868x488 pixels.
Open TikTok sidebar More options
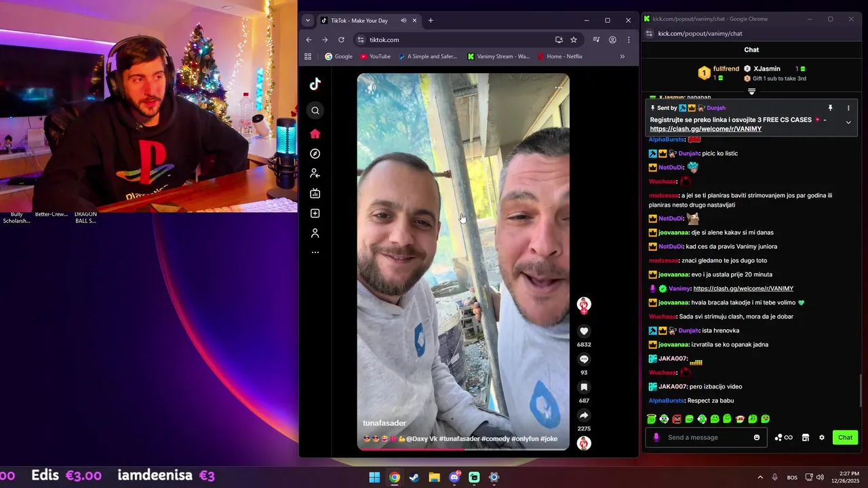[315, 252]
